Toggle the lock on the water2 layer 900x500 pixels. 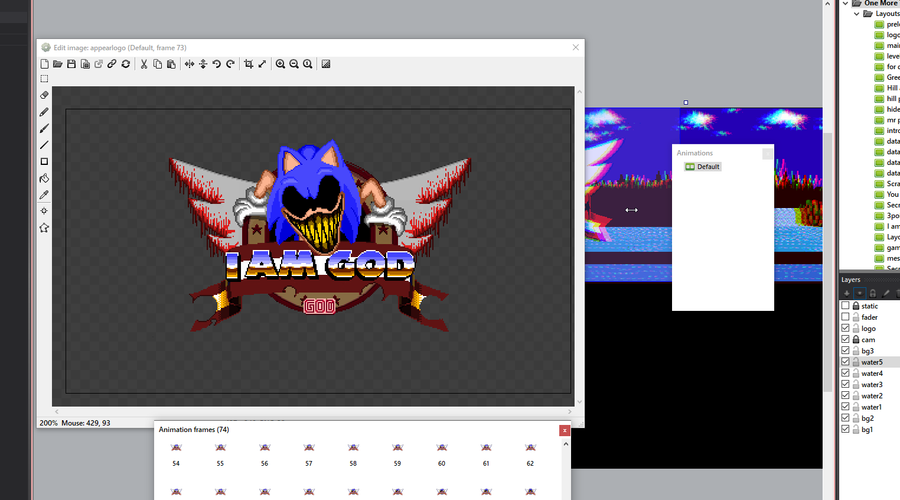click(x=856, y=396)
